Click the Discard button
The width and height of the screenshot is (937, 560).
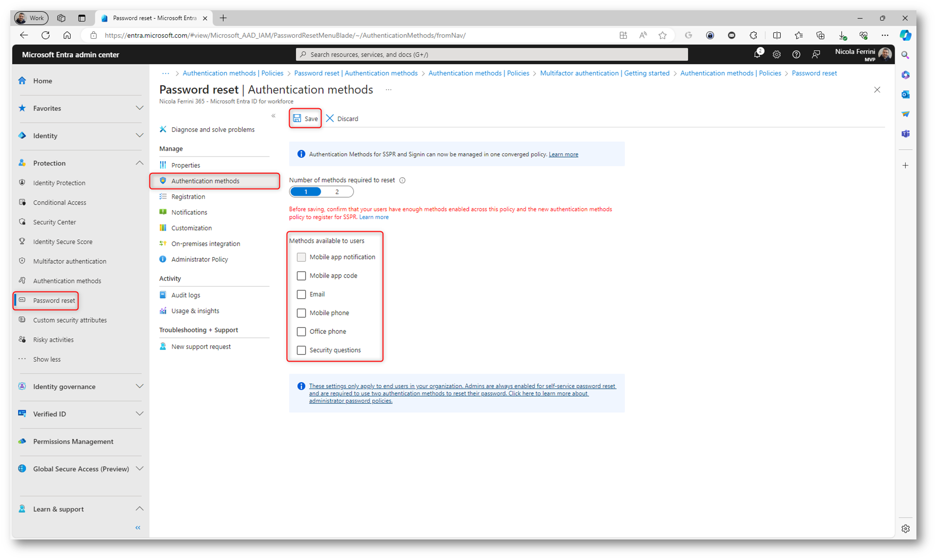342,118
